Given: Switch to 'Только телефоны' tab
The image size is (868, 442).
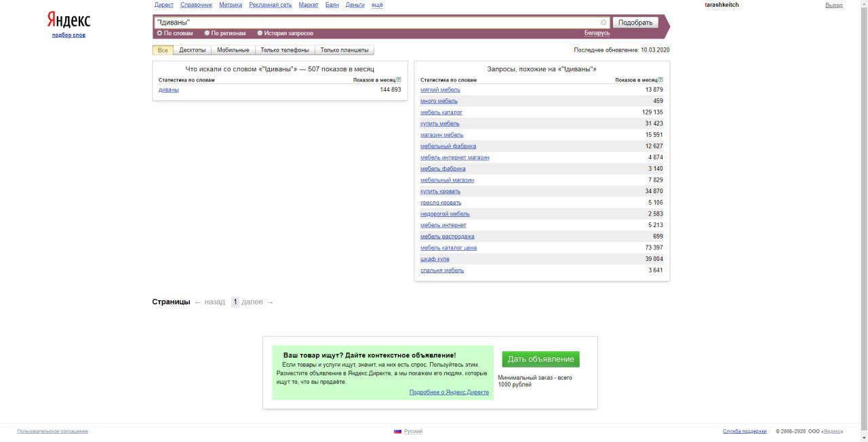Looking at the screenshot, I should (x=285, y=50).
